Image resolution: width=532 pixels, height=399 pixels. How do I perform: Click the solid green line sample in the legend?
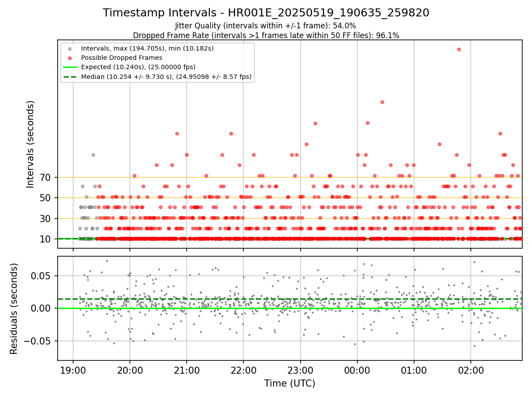click(x=70, y=67)
